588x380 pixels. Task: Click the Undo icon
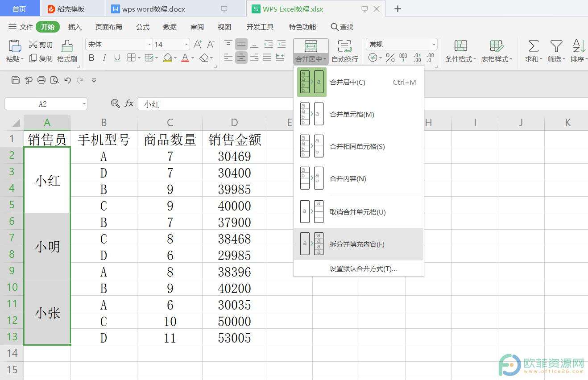point(67,80)
